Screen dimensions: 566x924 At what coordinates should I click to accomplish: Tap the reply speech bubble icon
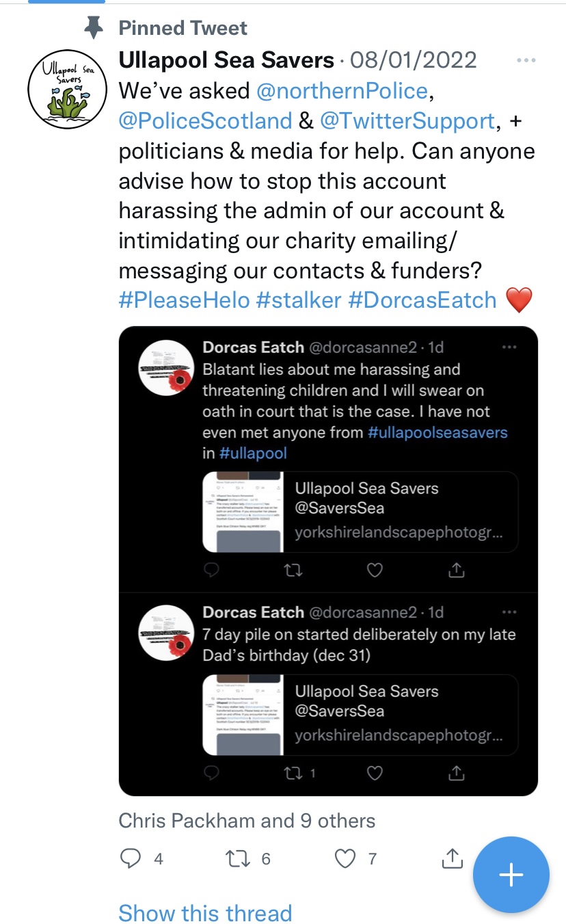click(x=131, y=858)
